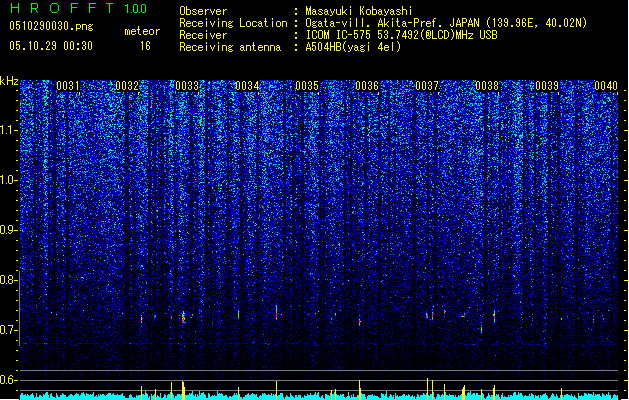Viewport: 629px width, 400px height.
Task: Click the 0.7 frequency axis label
Action: (x=9, y=330)
